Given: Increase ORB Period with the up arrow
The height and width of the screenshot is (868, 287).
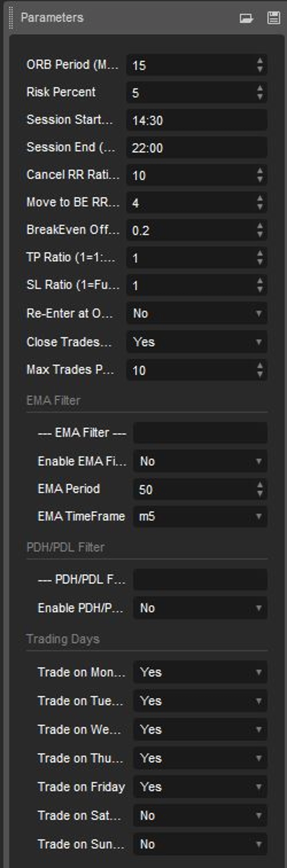Looking at the screenshot, I should [x=260, y=61].
